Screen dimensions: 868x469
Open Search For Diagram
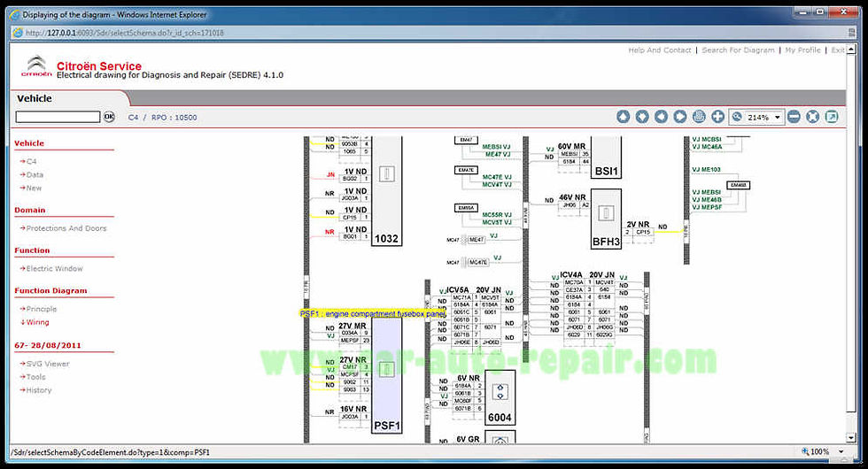[x=738, y=50]
